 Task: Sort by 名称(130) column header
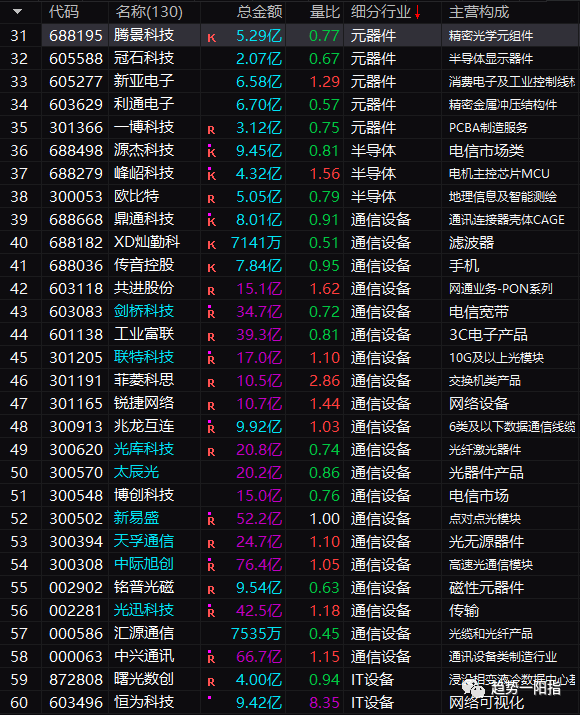149,12
